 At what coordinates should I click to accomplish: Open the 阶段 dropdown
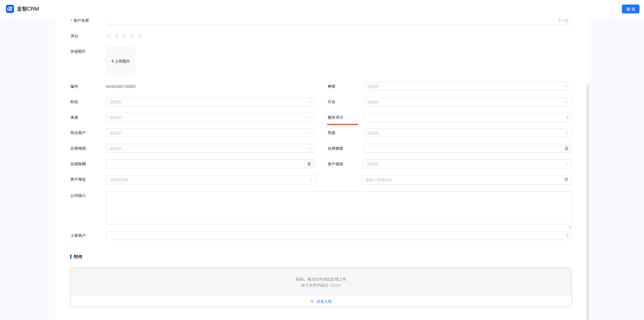click(210, 102)
